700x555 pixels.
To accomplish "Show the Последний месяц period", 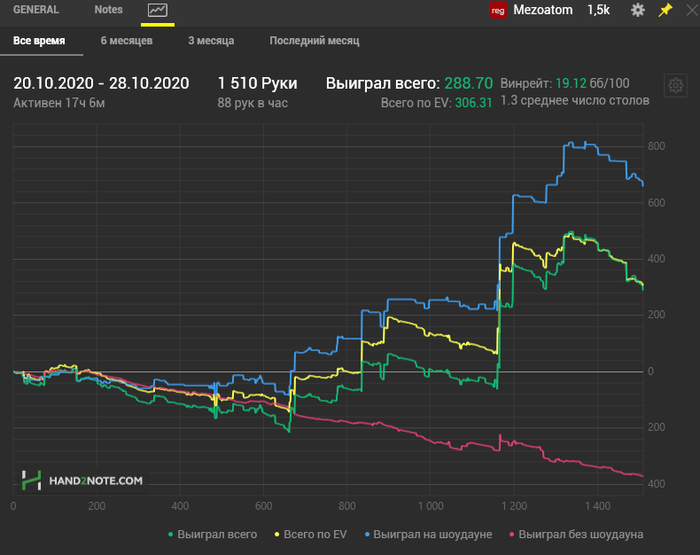I will tap(315, 41).
